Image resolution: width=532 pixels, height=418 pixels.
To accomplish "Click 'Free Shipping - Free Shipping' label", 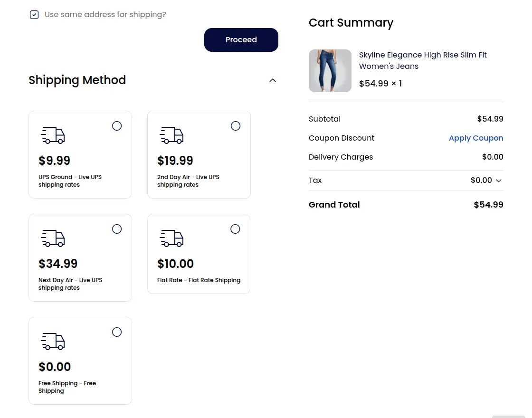I will click(67, 387).
